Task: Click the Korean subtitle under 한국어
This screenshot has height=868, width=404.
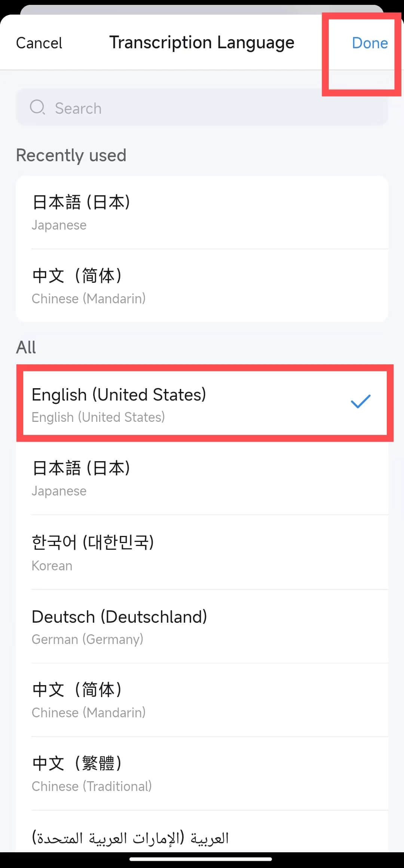Action: tap(52, 565)
